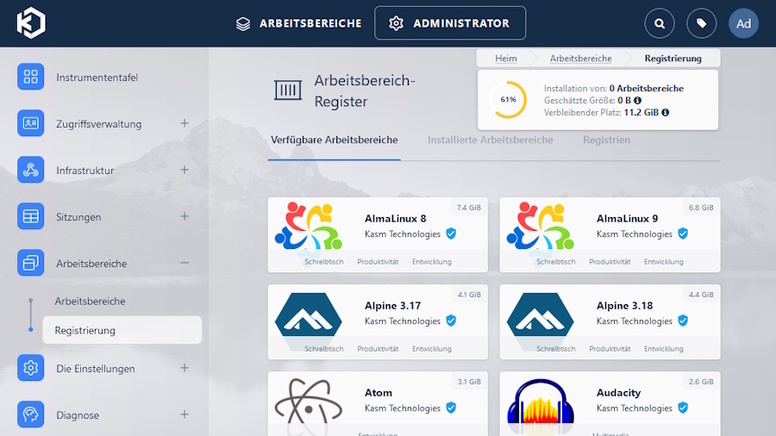Expand the Sitzungen menu with plus
This screenshot has width=776, height=436.
[185, 216]
